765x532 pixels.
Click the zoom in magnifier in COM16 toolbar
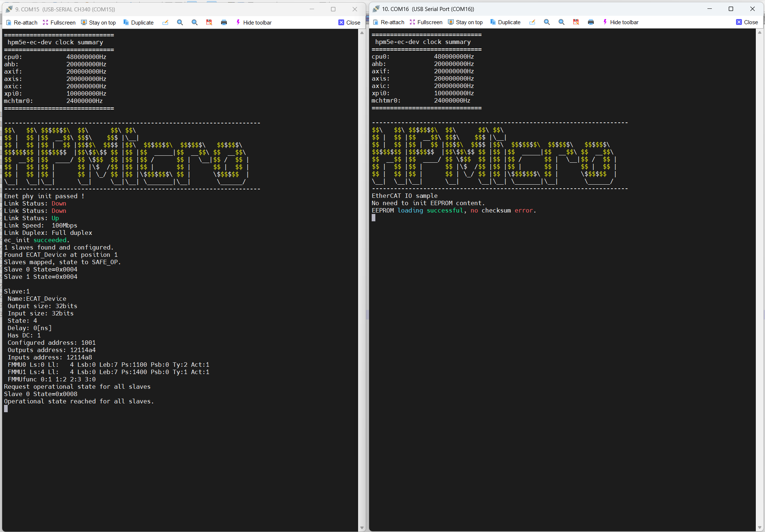pos(547,22)
